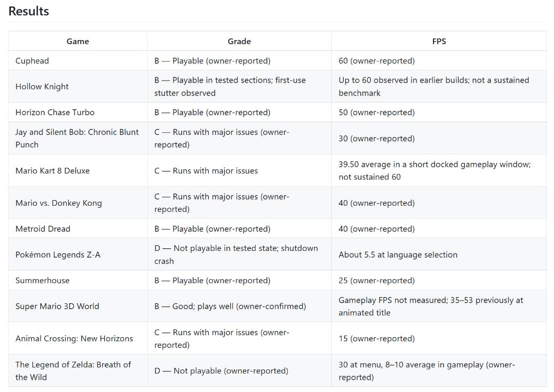Click the Hollow Knight game cell
Image resolution: width=554 pixels, height=392 pixels.
(x=78, y=86)
